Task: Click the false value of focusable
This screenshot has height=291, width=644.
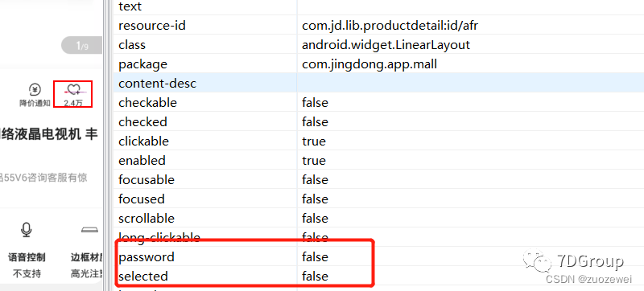Action: click(315, 180)
